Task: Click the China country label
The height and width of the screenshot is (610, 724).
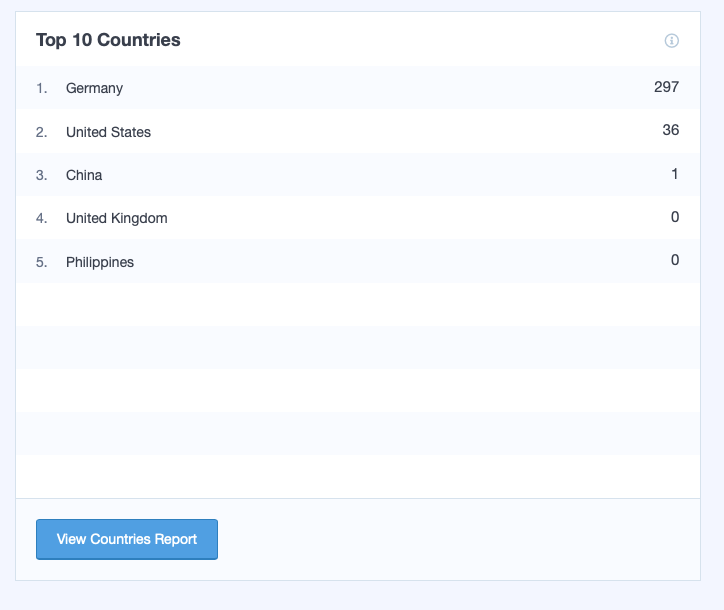Action: pyautogui.click(x=84, y=175)
